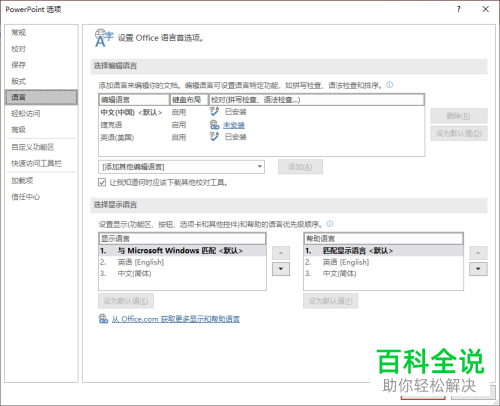
Task: Open the 常规 options category
Action: coord(41,32)
